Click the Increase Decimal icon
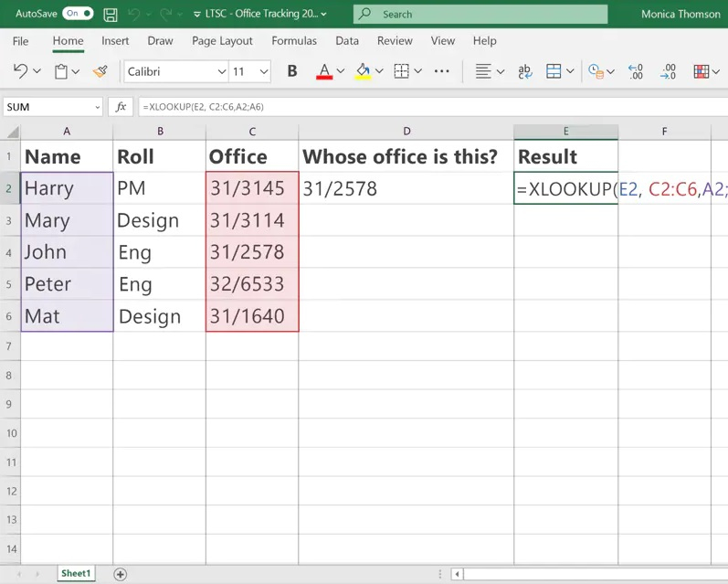The height and width of the screenshot is (584, 728). coord(636,71)
